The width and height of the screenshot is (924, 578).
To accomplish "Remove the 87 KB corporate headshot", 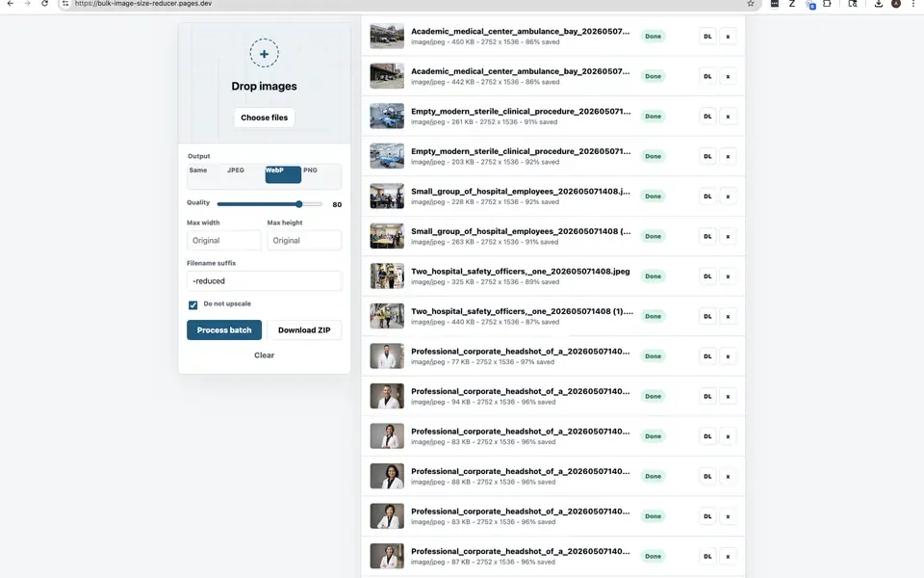I will (x=728, y=556).
